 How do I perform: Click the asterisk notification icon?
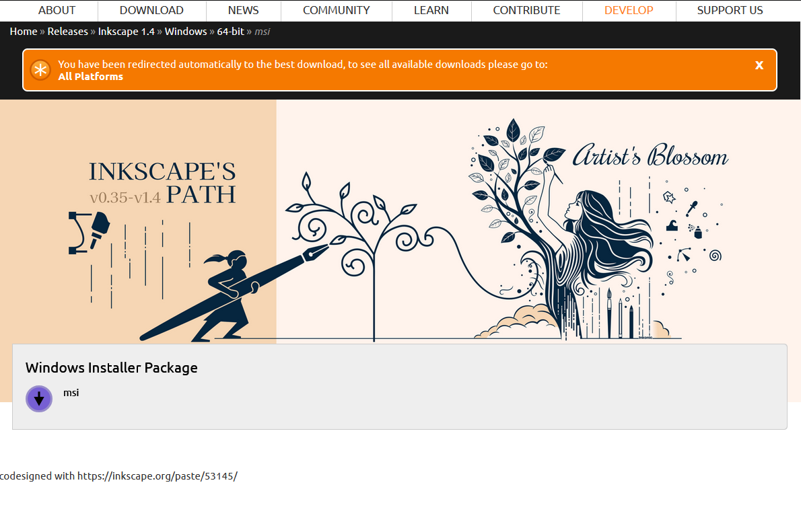click(40, 70)
